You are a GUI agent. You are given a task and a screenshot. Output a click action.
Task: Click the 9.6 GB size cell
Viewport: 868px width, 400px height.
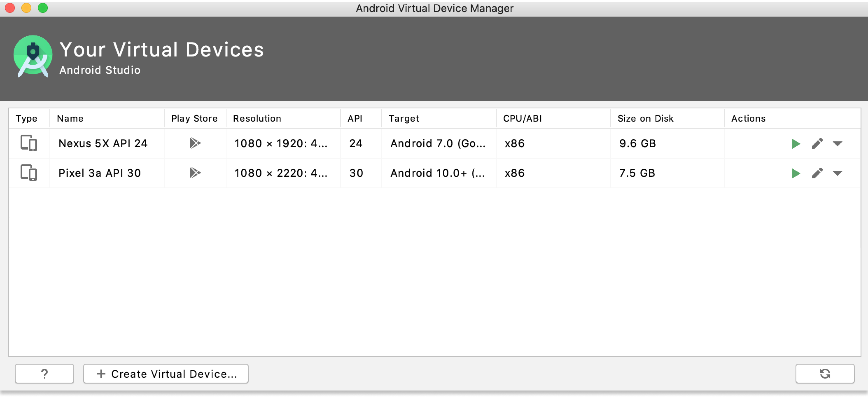[x=667, y=143]
